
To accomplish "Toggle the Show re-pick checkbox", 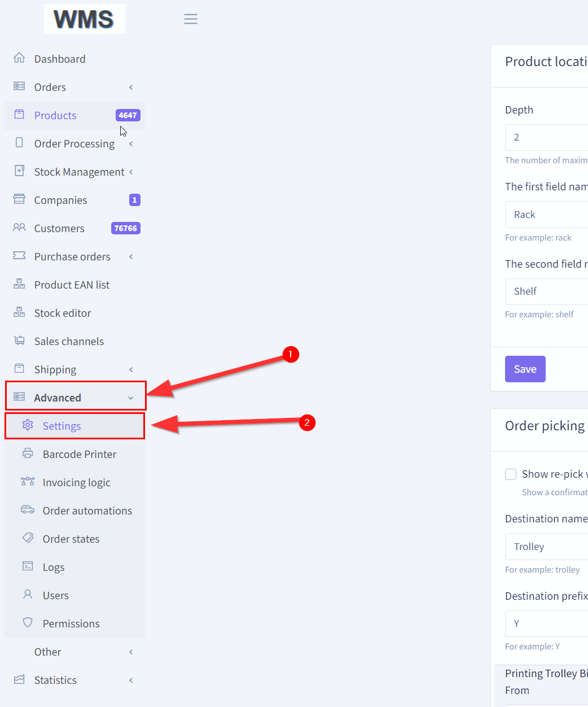I will 511,474.
